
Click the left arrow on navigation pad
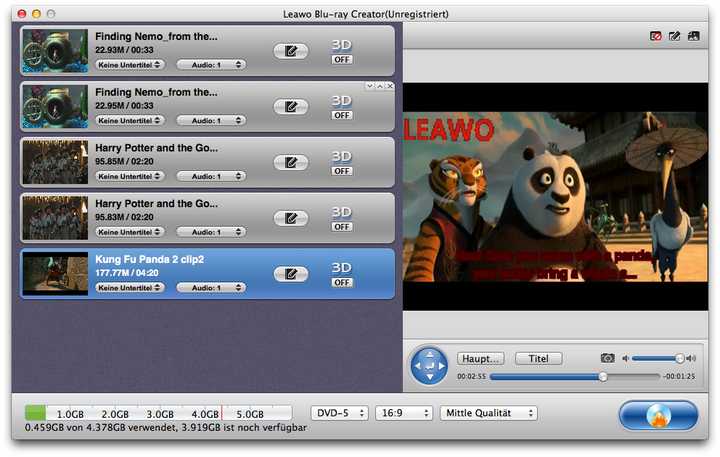[x=417, y=366]
